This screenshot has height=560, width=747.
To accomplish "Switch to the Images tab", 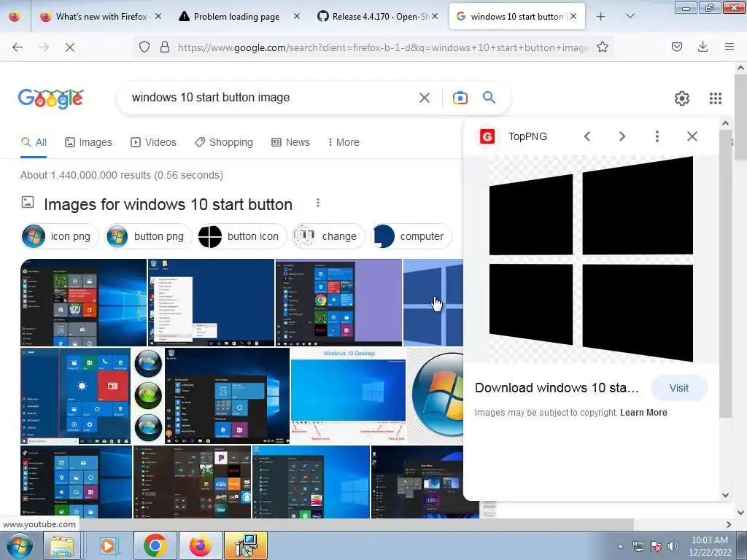I will point(88,142).
